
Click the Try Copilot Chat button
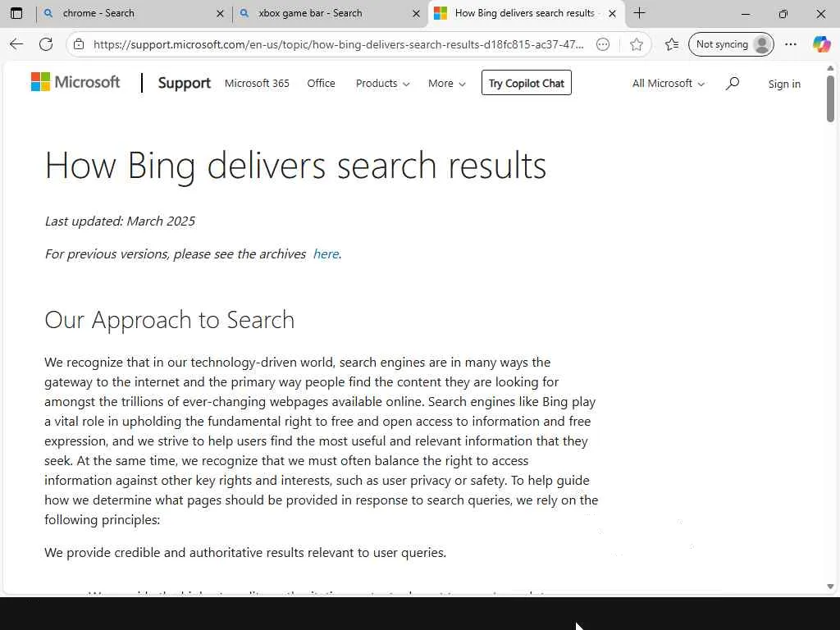point(526,83)
